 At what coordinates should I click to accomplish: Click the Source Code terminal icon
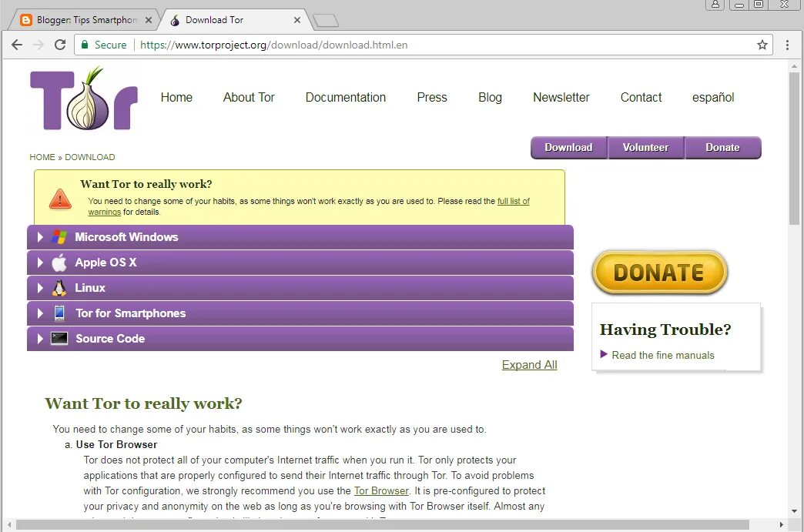tap(59, 338)
